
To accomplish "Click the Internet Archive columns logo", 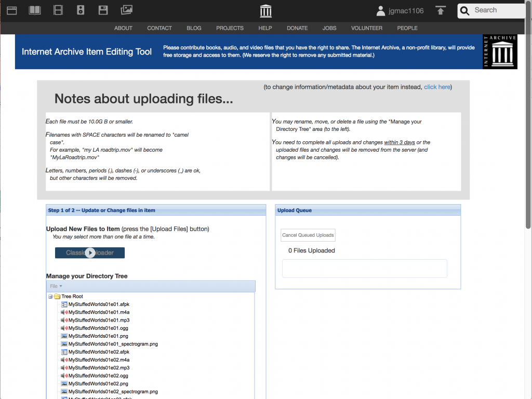I will [265, 11].
